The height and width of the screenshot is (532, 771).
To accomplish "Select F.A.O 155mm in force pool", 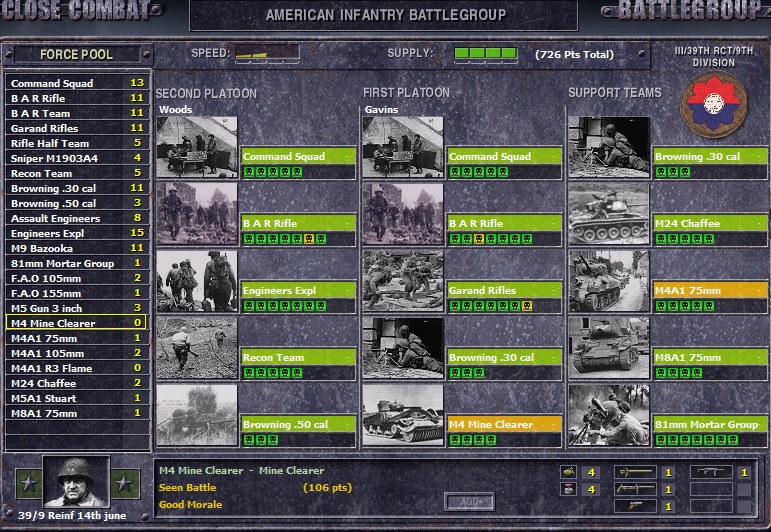I will pyautogui.click(x=76, y=293).
